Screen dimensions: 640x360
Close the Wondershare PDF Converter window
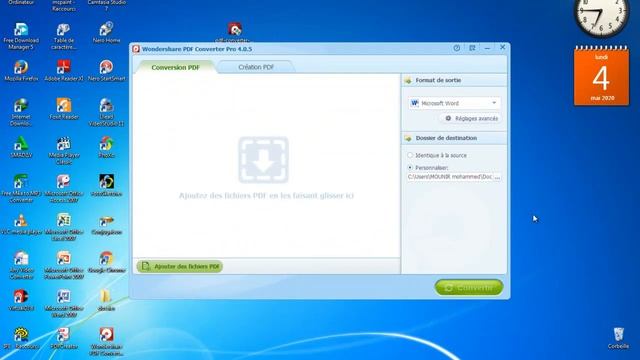pyautogui.click(x=502, y=48)
